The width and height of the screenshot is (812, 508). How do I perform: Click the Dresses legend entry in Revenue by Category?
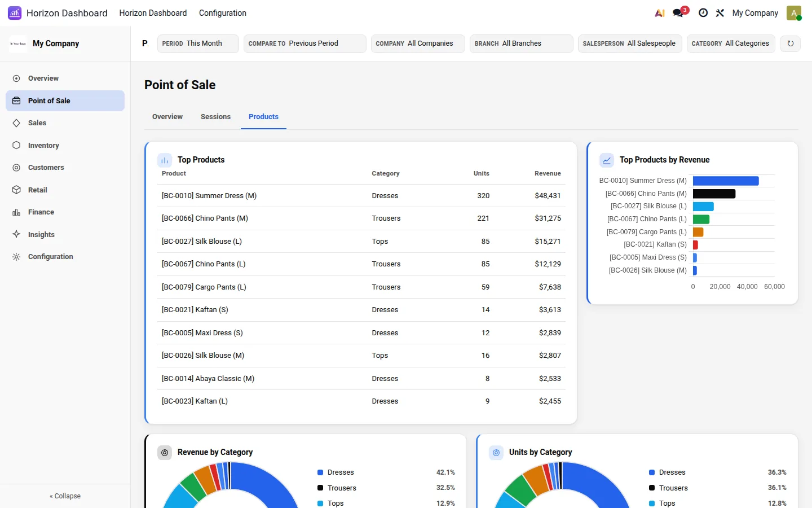(x=386, y=472)
